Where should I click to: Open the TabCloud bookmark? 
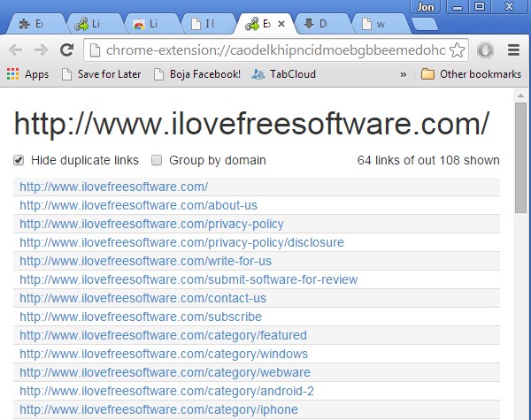283,74
